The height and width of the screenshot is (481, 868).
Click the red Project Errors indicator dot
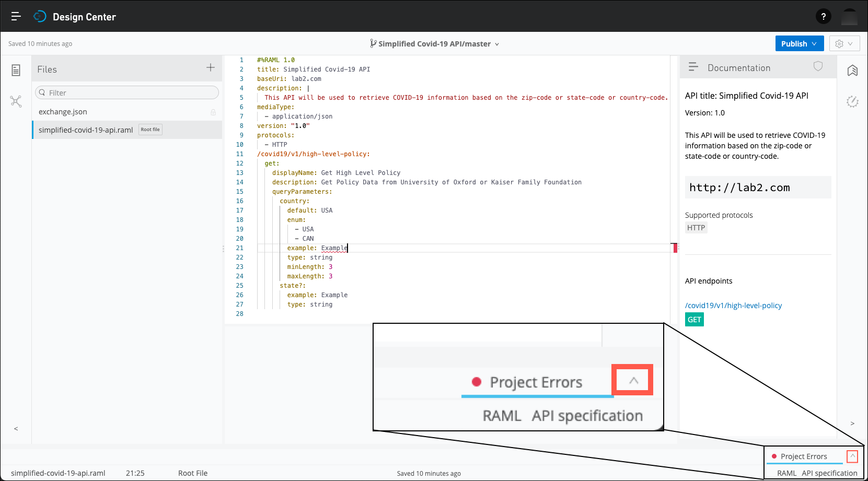(x=774, y=456)
